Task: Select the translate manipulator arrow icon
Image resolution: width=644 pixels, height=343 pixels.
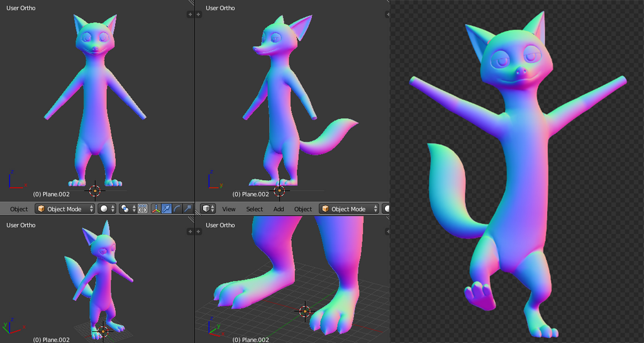Action: coord(166,209)
